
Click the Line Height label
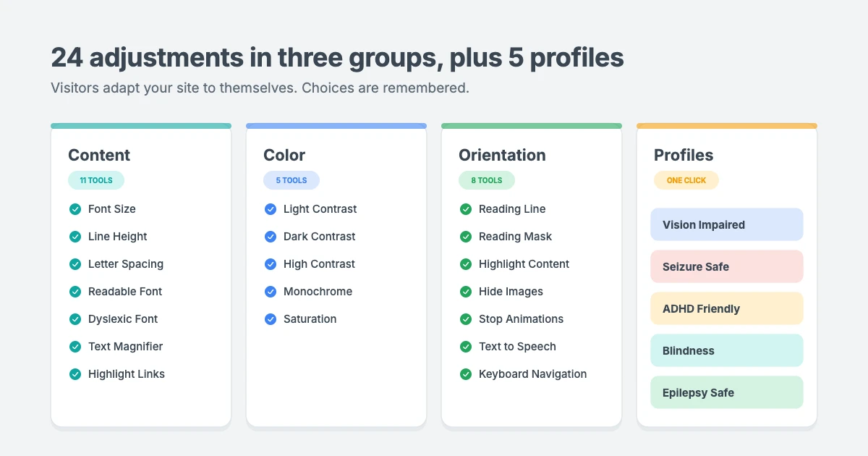click(x=118, y=237)
